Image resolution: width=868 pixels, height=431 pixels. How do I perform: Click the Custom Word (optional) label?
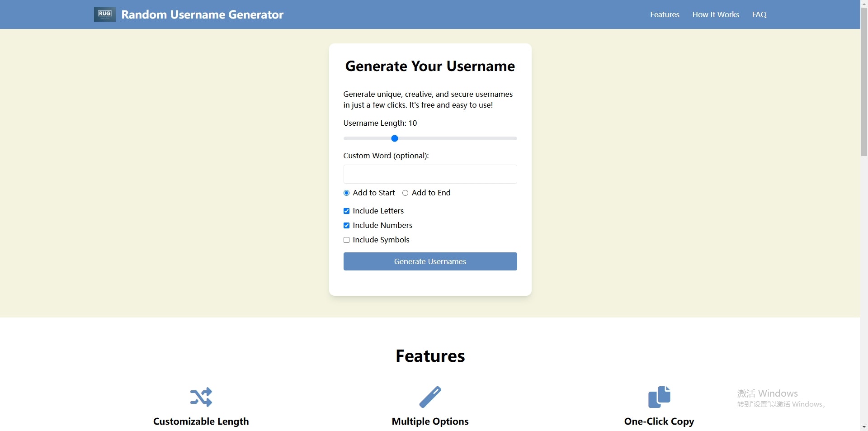click(x=386, y=156)
